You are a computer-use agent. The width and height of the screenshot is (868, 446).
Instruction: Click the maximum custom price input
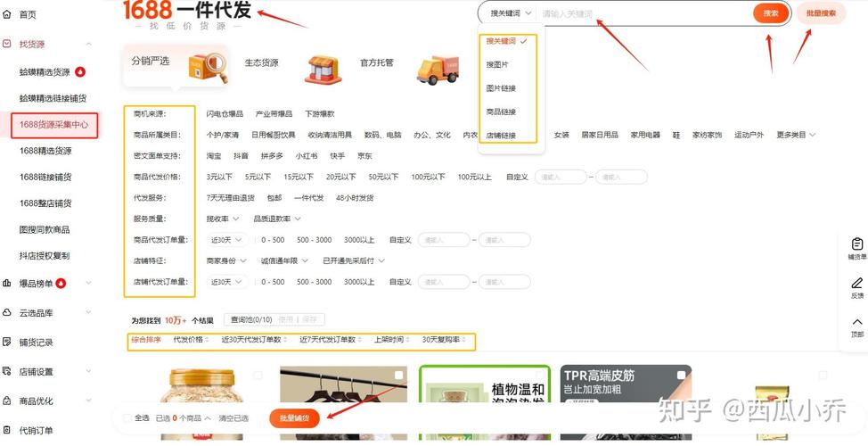click(x=621, y=178)
